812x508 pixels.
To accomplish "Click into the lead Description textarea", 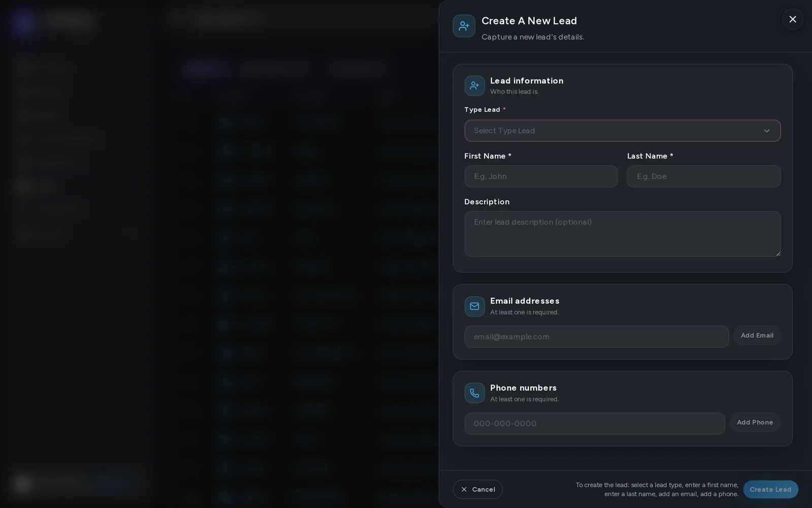I will (x=622, y=234).
